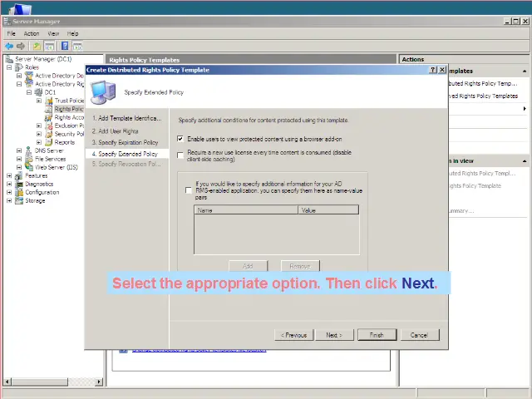Open the File menu
Viewport: 532px width, 399px height.
[x=11, y=33]
